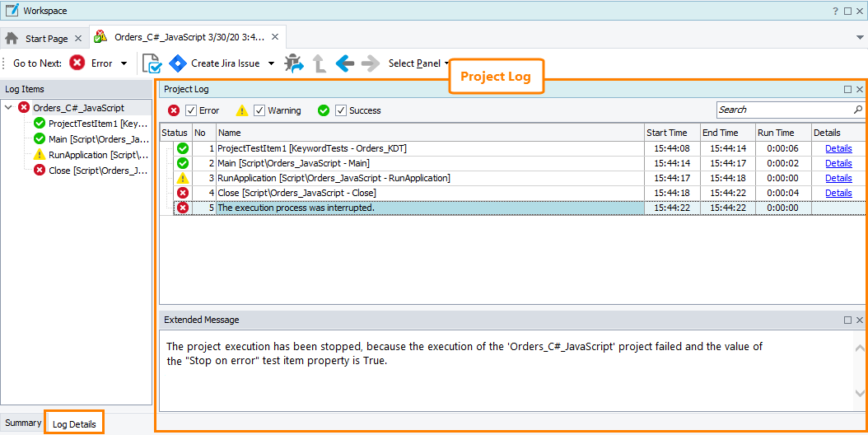Expand the Create Jira Issue dropdown arrow

272,63
